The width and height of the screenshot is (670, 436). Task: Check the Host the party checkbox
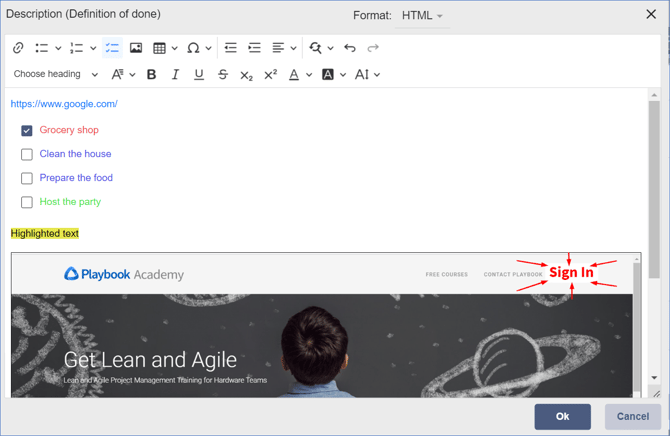27,202
